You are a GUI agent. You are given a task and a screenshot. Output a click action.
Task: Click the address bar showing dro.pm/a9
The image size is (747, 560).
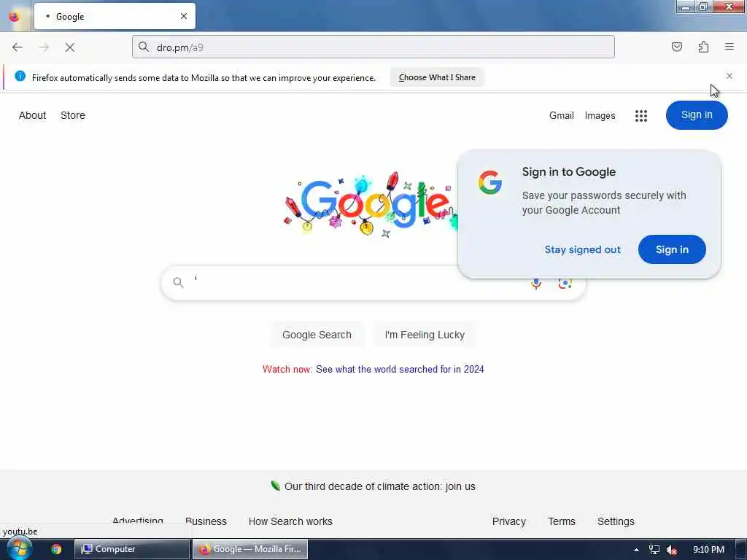click(373, 47)
